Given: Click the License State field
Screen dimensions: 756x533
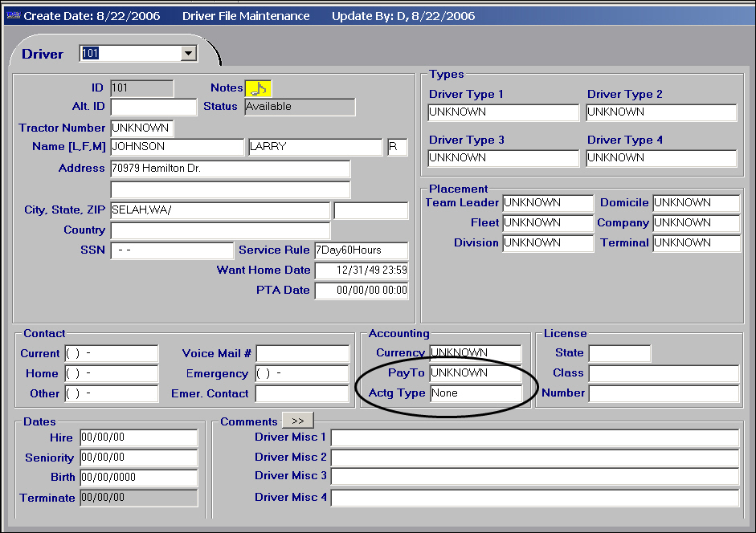Looking at the screenshot, I should click(619, 353).
